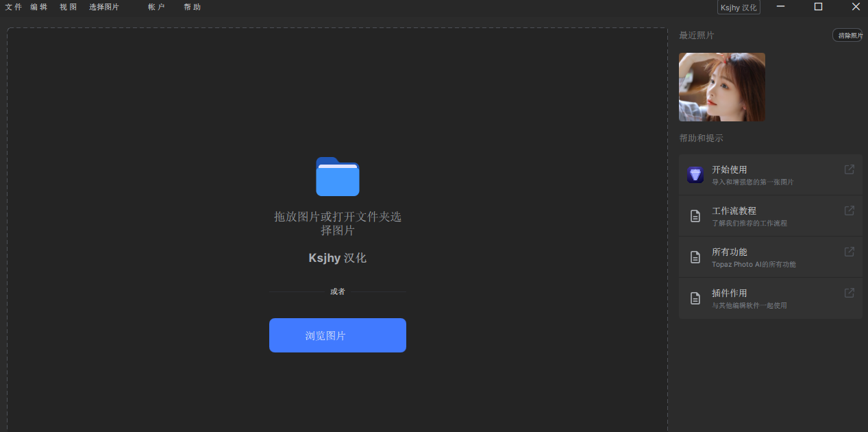Screen dimensions: 868x432
Task: Select the recent photo thumbnail of the woman
Action: coord(721,87)
